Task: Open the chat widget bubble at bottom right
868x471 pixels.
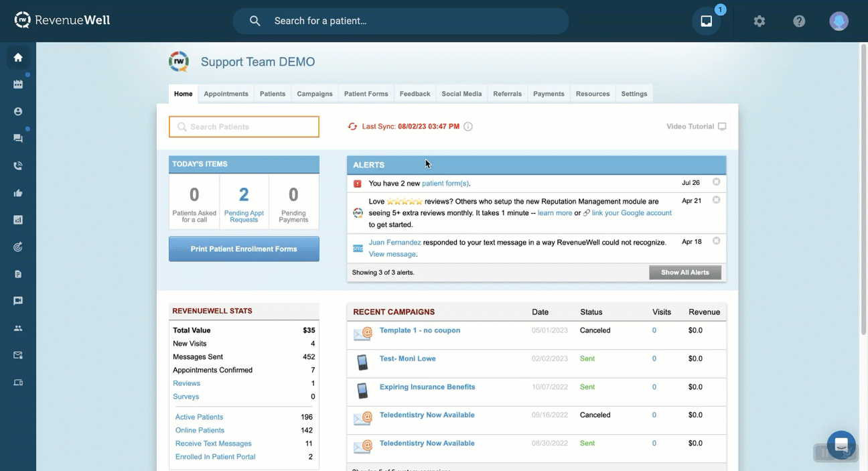Action: click(841, 445)
